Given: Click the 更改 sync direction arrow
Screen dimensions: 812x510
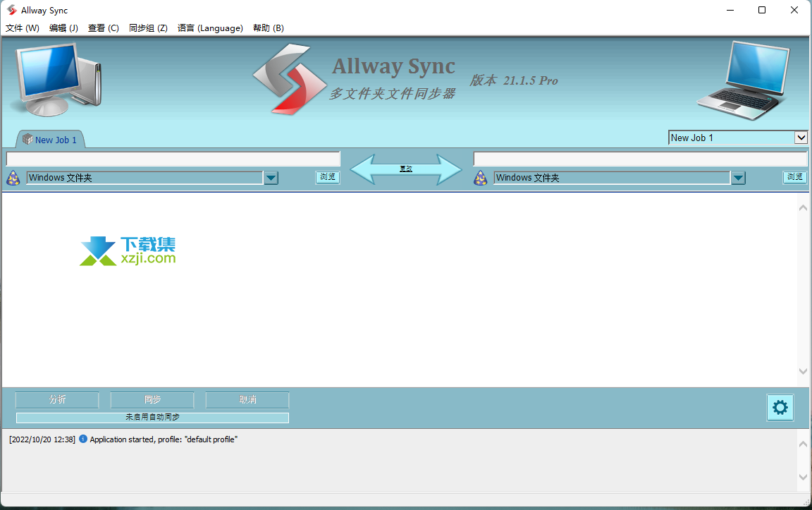Looking at the screenshot, I should (x=406, y=169).
